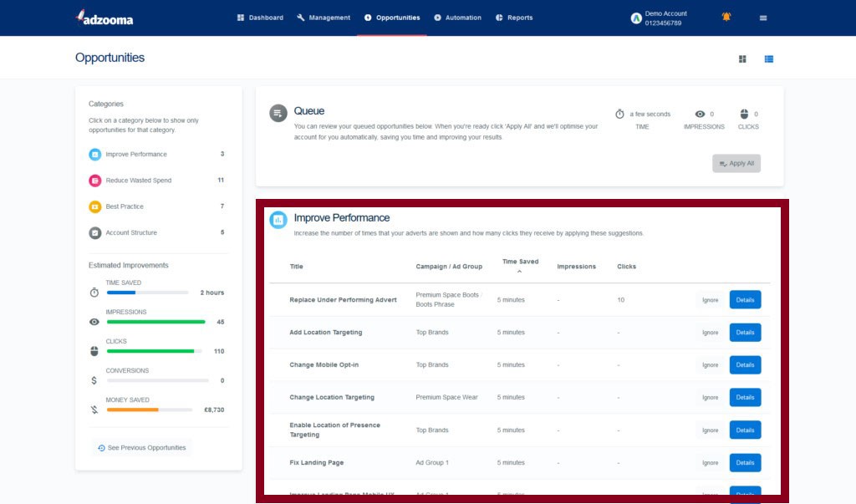Sort by the Clicks column header
This screenshot has width=856, height=504.
click(x=626, y=267)
